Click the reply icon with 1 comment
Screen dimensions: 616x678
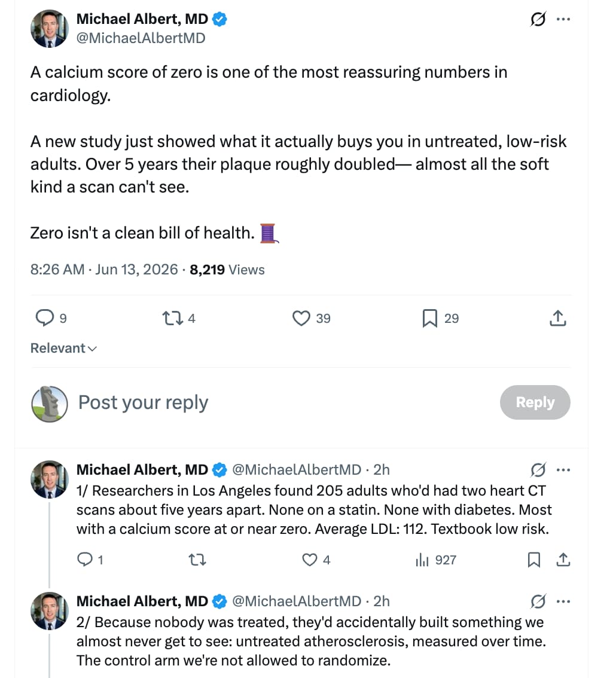tap(85, 560)
